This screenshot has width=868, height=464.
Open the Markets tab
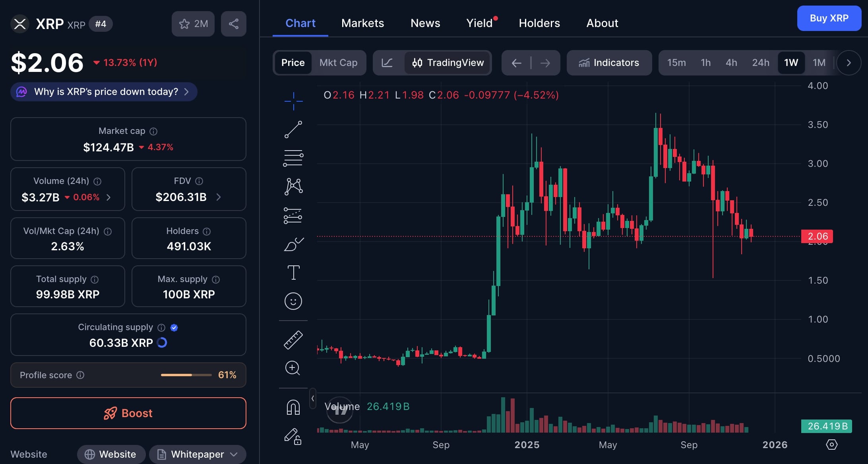pyautogui.click(x=362, y=23)
